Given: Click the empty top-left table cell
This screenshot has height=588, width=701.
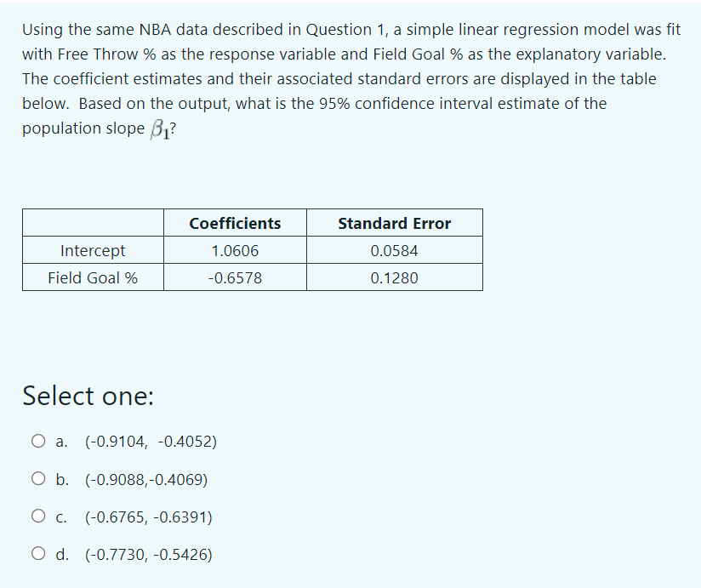Looking at the screenshot, I should click(x=92, y=223).
